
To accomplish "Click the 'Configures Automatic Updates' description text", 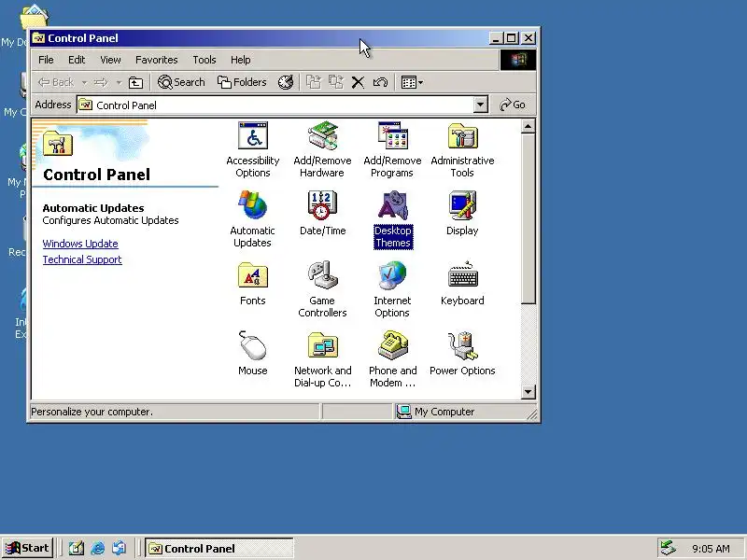I will click(x=110, y=220).
